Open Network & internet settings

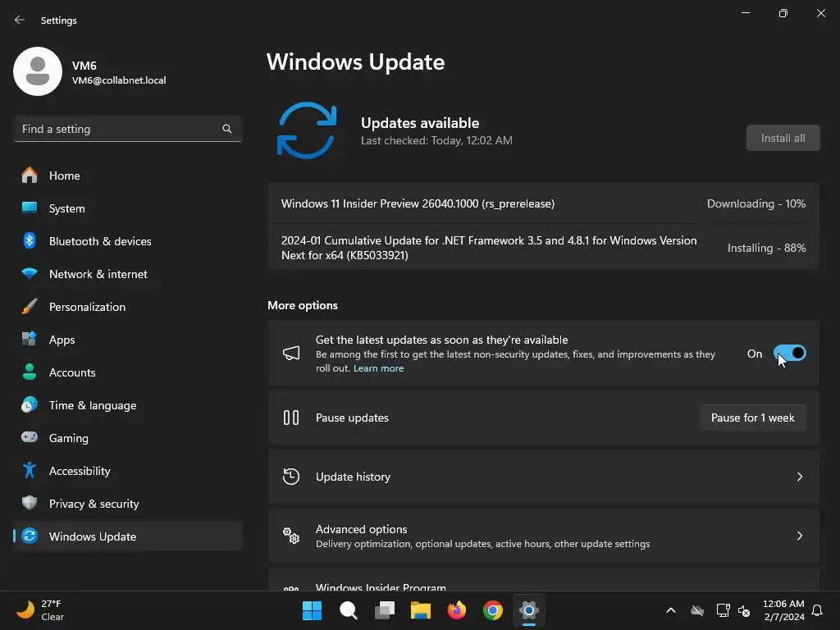pos(128,274)
